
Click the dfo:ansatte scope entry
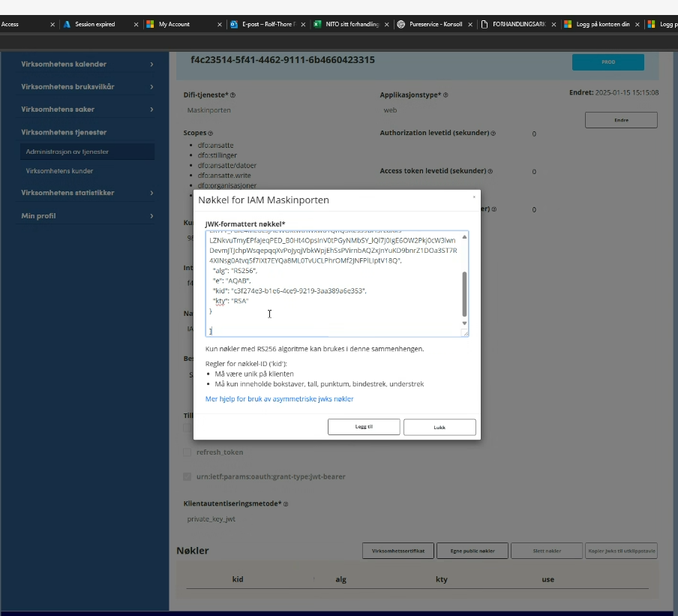(x=215, y=146)
